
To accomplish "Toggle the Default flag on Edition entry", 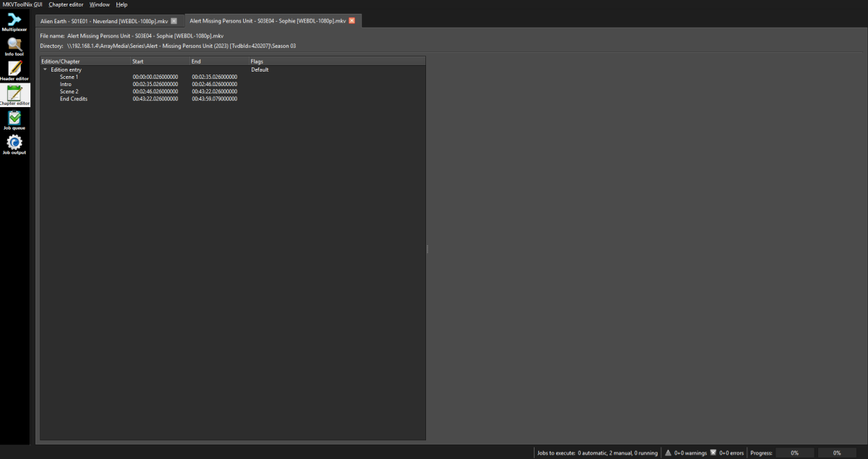I will click(x=259, y=70).
